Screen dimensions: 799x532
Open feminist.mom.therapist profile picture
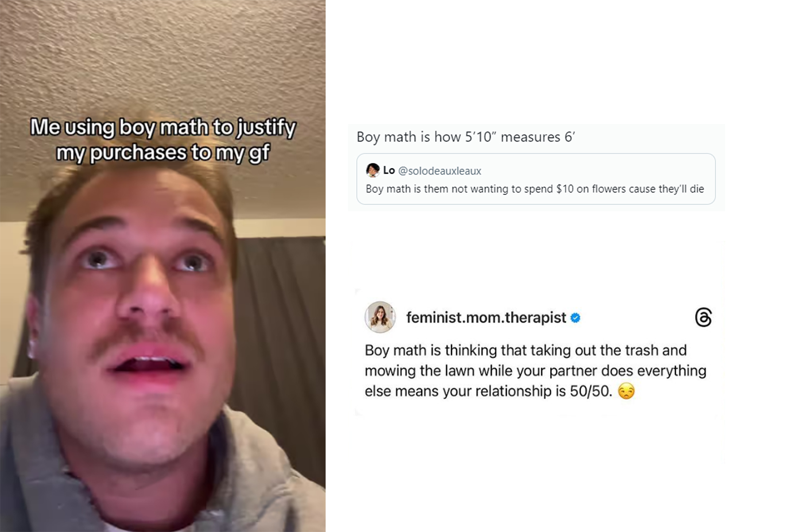pos(380,317)
